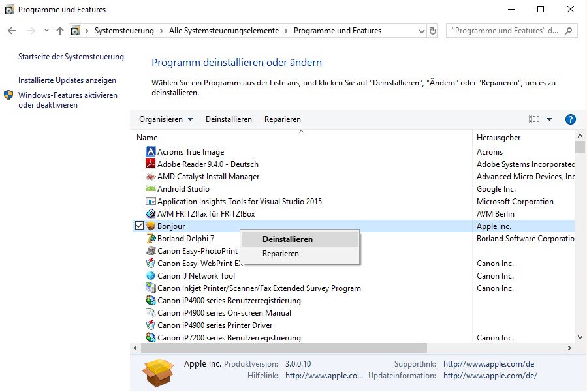Click the Canon Easy-PhotoPrint icon

[x=150, y=250]
